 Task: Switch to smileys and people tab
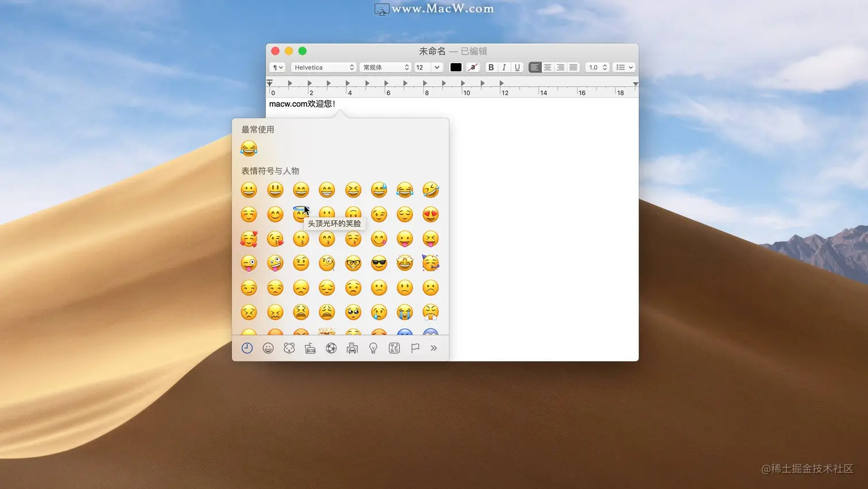point(268,348)
